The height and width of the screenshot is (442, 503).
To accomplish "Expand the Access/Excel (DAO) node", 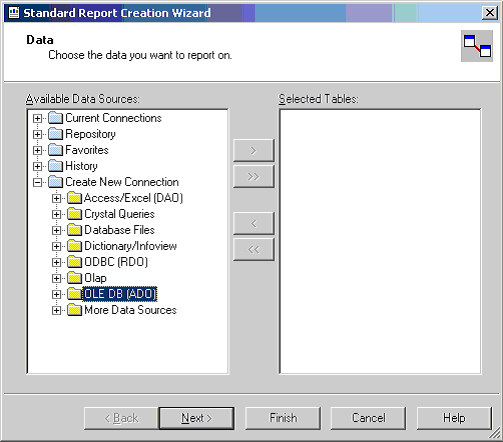I will 56,198.
